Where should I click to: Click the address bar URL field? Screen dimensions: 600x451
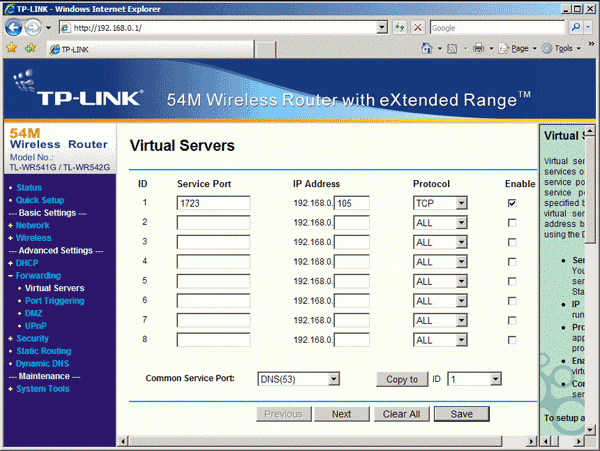pyautogui.click(x=218, y=28)
